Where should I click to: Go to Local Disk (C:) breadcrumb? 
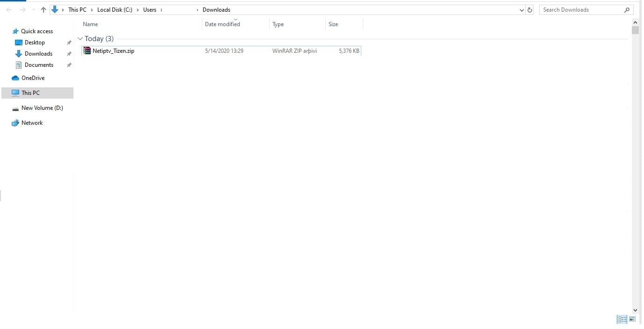[x=115, y=10]
